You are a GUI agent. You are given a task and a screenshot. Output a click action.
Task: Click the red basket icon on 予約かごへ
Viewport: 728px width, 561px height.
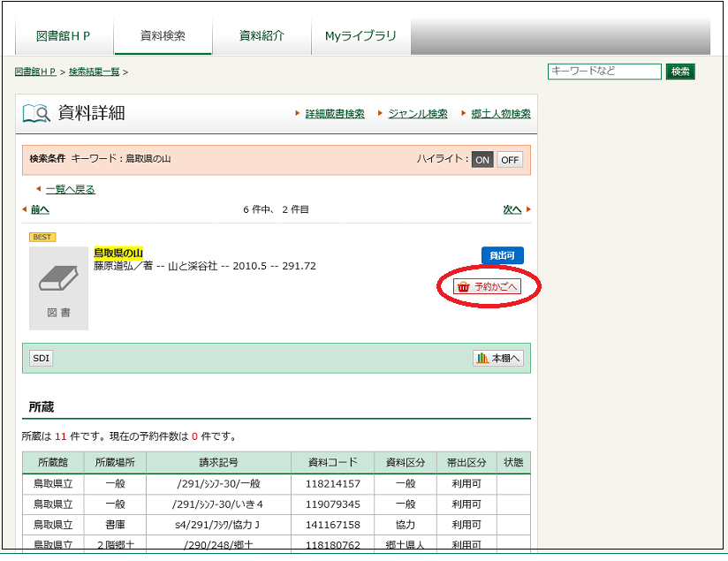463,287
